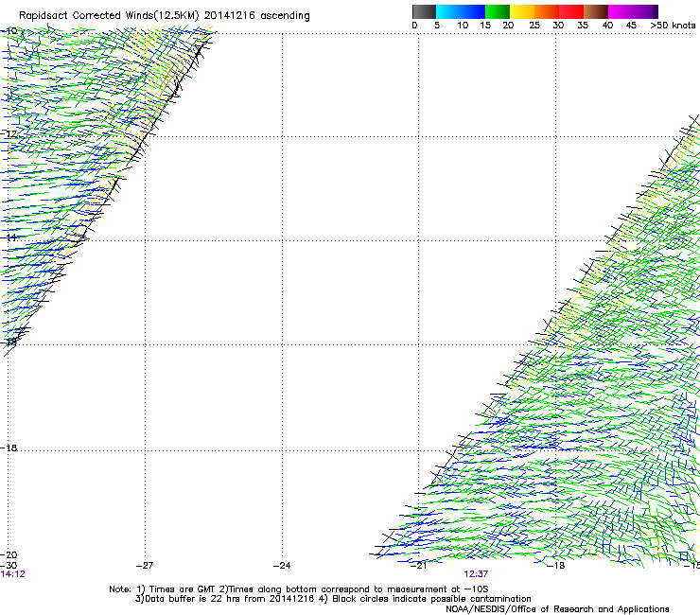Click the '-24' longitude axis label
The height and width of the screenshot is (615, 700).
tap(282, 566)
